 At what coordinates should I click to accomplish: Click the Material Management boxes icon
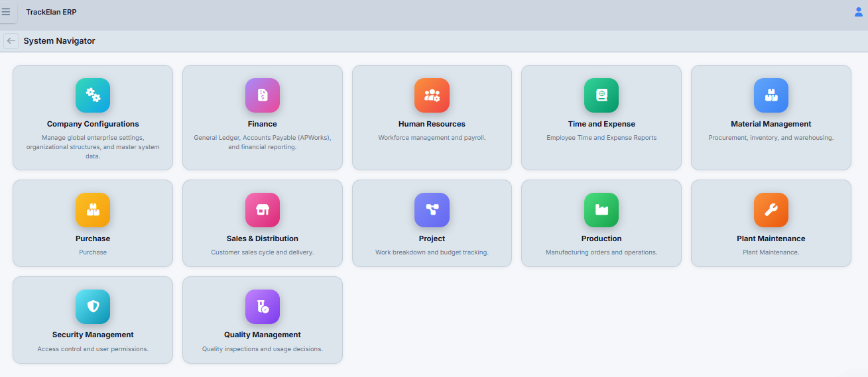click(771, 95)
